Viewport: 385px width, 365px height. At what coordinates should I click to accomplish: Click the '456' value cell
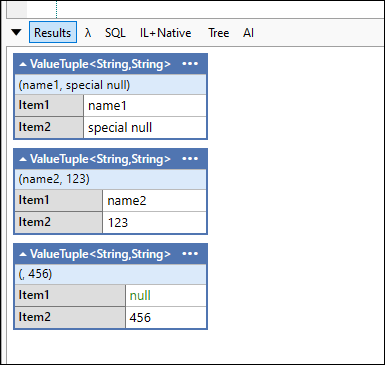[x=166, y=317]
